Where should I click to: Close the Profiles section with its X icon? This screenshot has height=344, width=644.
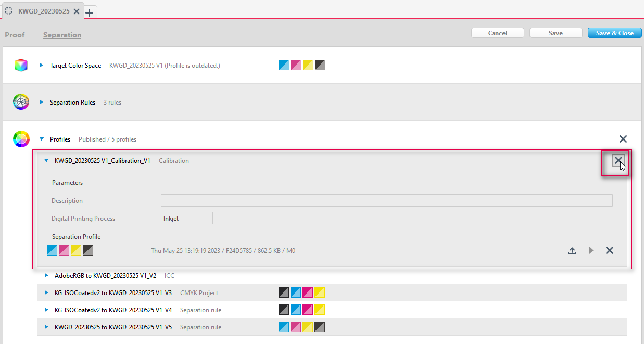point(623,139)
